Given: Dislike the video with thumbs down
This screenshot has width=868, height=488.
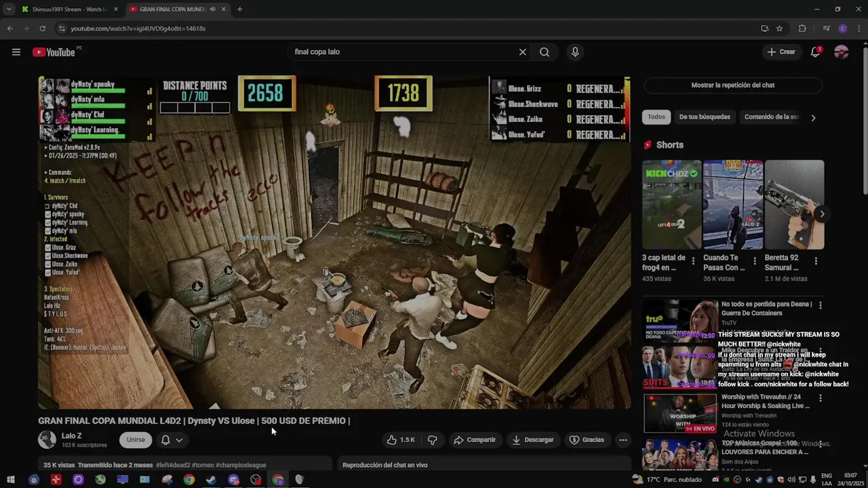Looking at the screenshot, I should 432,440.
